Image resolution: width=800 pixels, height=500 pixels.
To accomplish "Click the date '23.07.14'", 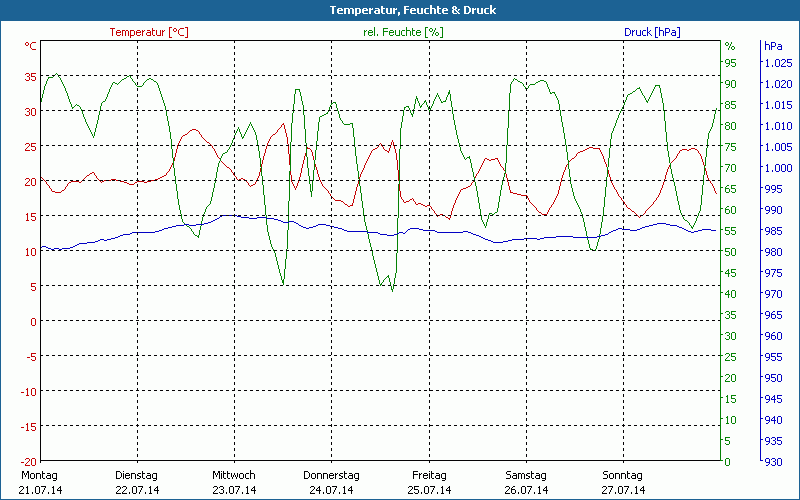I will click(234, 490).
